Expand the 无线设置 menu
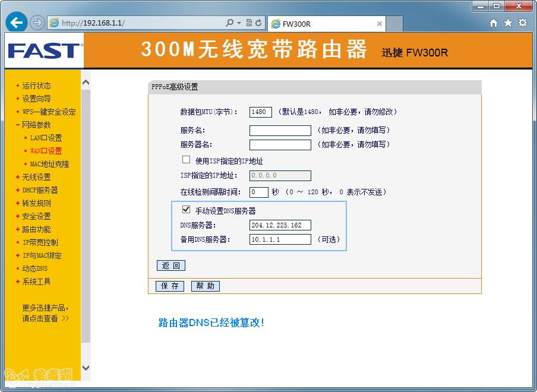The height and width of the screenshot is (392, 537). [x=36, y=177]
